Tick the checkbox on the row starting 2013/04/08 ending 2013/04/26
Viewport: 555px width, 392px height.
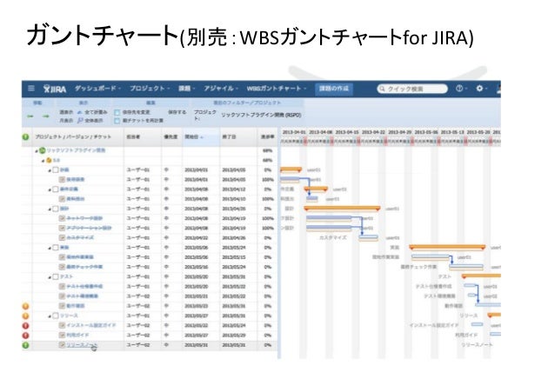click(55, 209)
